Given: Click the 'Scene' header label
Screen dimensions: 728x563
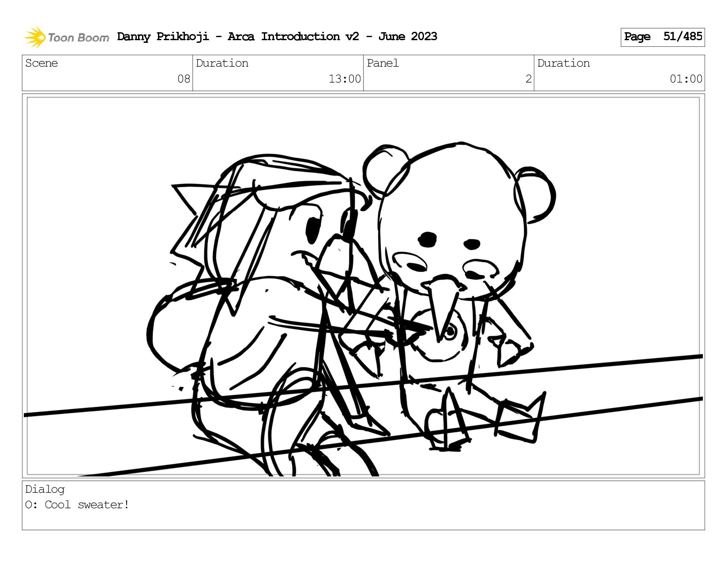Looking at the screenshot, I should coord(41,63).
